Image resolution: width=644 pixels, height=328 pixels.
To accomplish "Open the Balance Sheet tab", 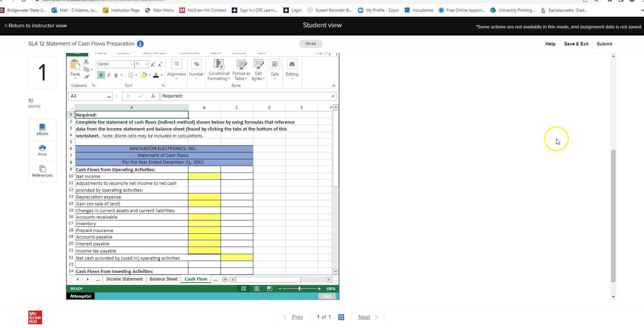I will tap(163, 279).
